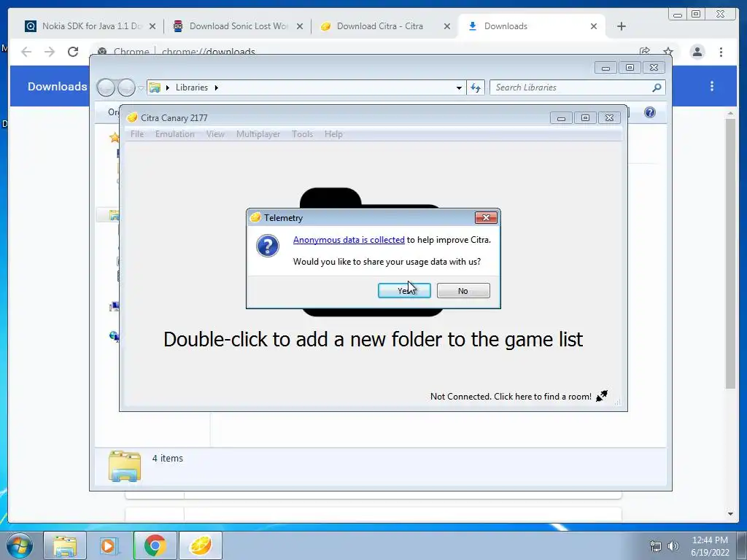
Task: Close the Telemetry dialog with red X
Action: [x=486, y=217]
